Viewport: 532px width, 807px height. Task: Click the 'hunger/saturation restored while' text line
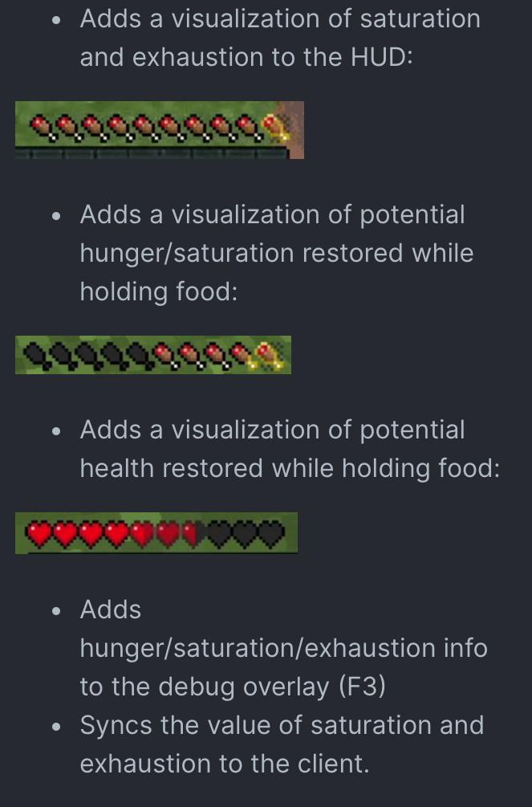point(277,253)
